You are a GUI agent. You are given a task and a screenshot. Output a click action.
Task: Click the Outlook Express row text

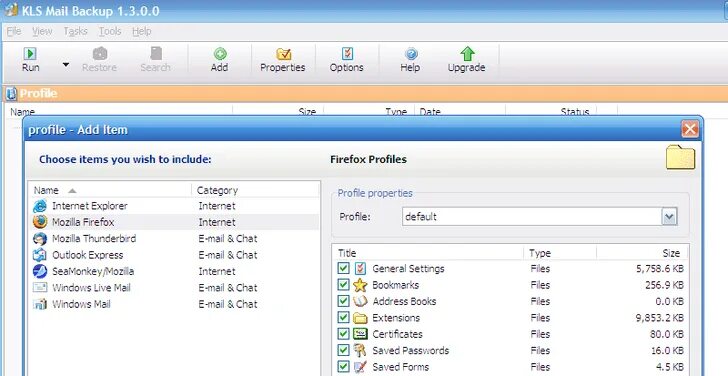(x=88, y=255)
